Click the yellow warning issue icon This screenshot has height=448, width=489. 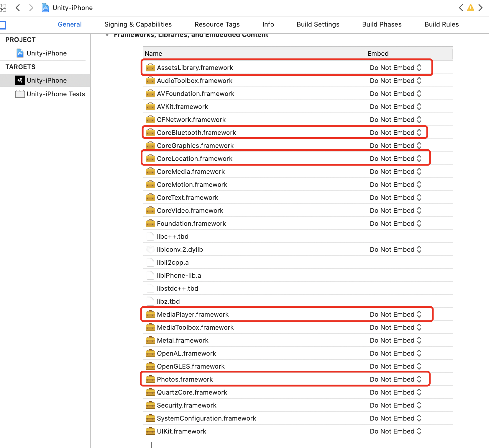(x=471, y=8)
